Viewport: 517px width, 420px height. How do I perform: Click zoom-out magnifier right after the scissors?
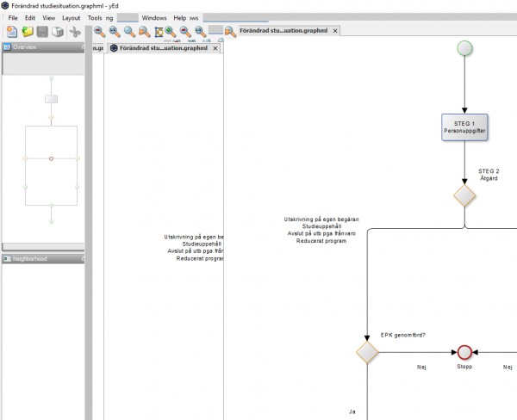(100, 32)
